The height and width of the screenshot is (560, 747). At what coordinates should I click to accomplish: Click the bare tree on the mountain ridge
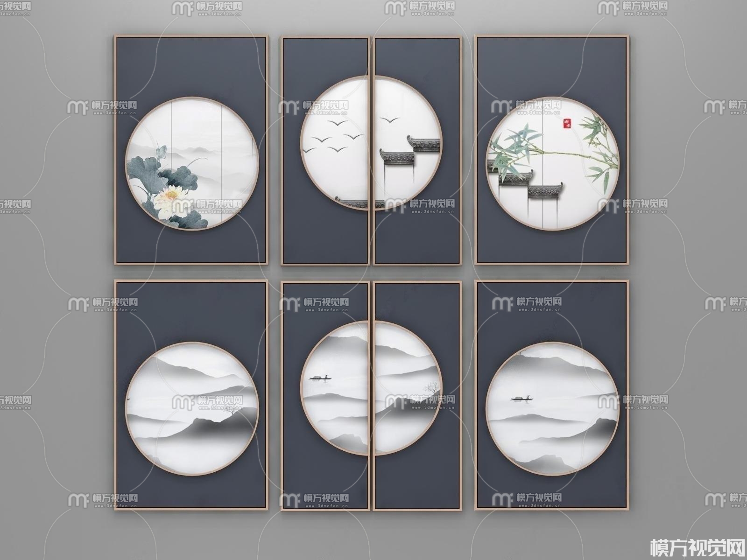point(430,387)
